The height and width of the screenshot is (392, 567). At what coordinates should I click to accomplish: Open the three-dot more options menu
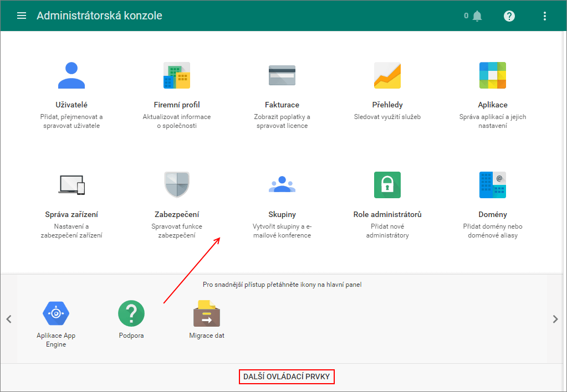(545, 16)
